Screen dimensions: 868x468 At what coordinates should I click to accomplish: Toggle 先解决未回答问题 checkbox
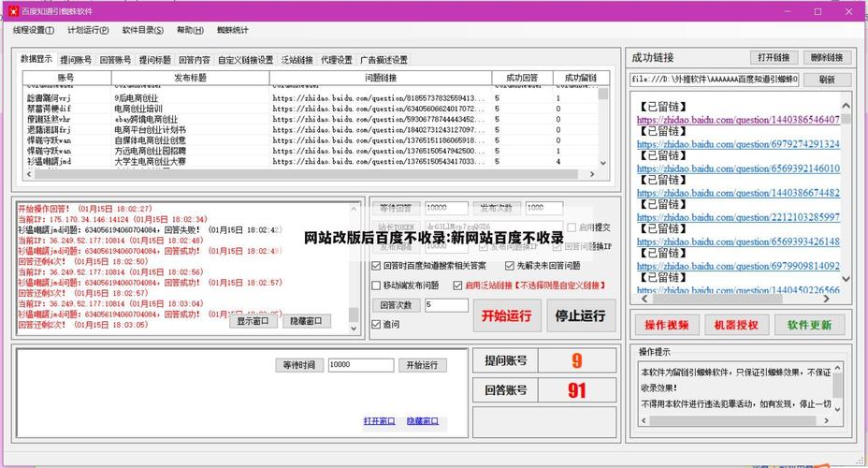pos(509,266)
